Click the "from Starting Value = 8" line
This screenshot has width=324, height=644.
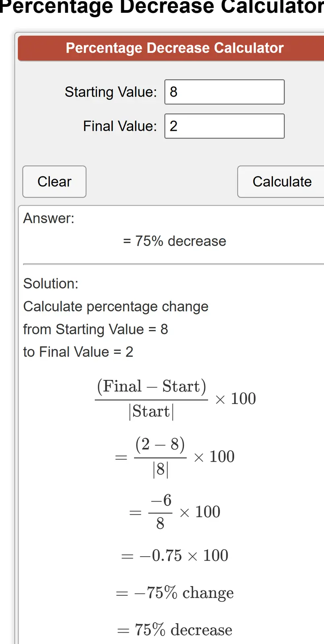coord(95,329)
